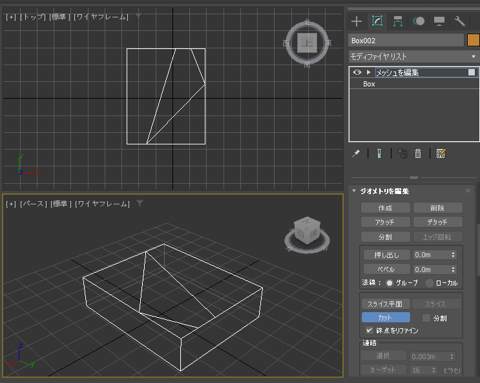Image resolution: width=480 pixels, height=383 pixels.
Task: Click the アタッチ button
Action: tap(385, 222)
